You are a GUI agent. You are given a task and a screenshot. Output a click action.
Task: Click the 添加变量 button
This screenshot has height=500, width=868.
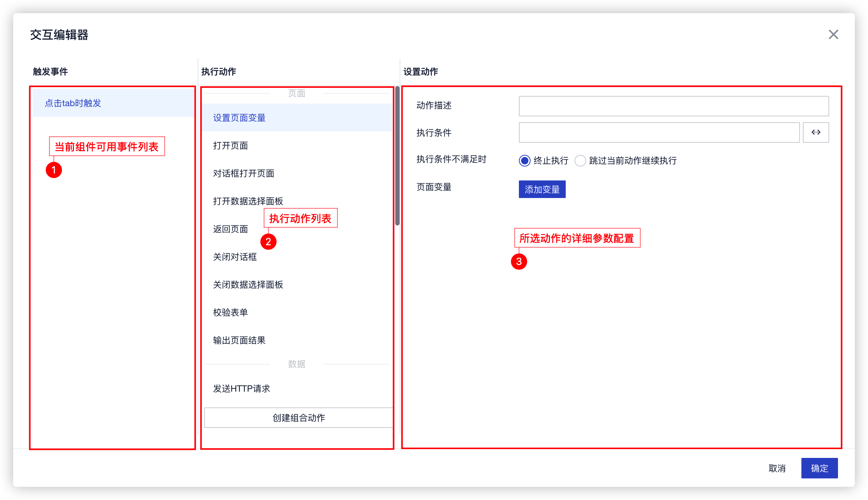542,189
